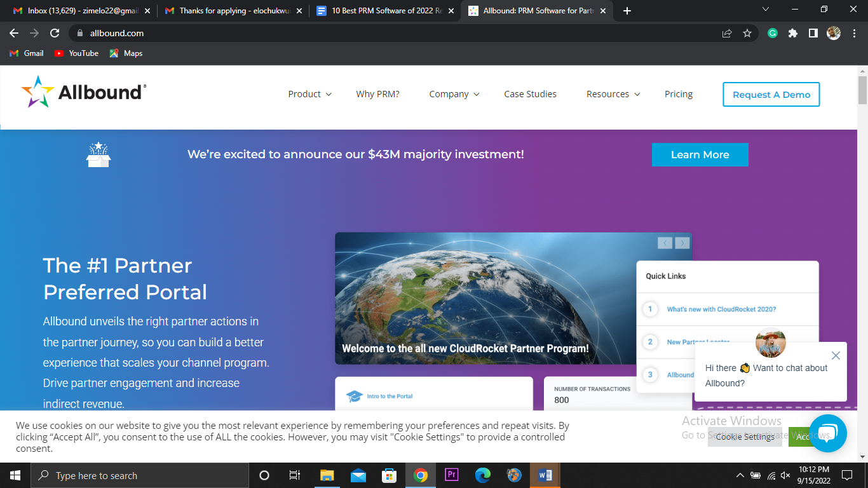868x488 pixels.
Task: Click the share page icon in address bar
Action: 727,33
